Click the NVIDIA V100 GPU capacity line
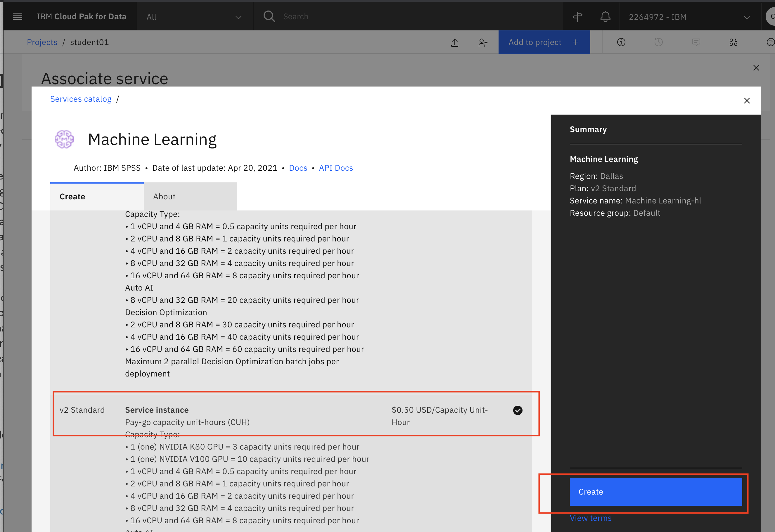This screenshot has height=532, width=775. [247, 459]
